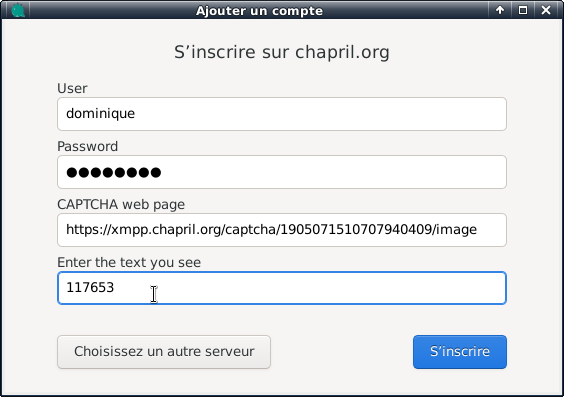Click the Ajouter un compte title text
The image size is (564, 397).
(259, 11)
